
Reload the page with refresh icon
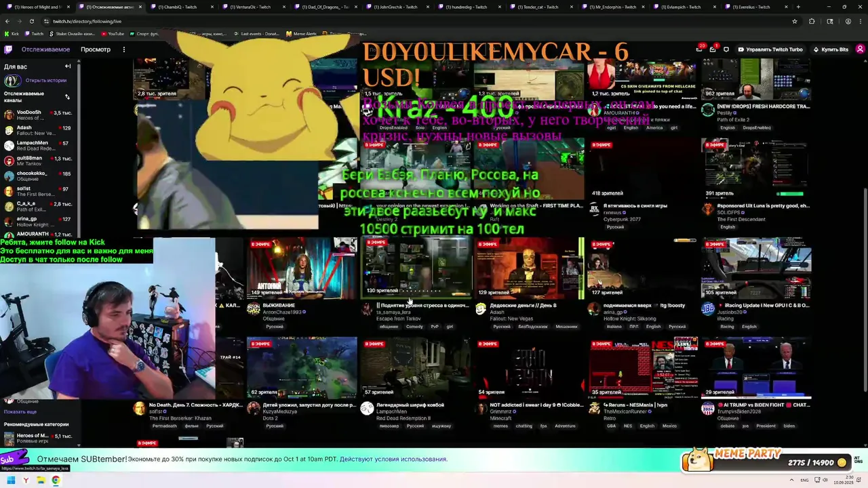click(31, 21)
